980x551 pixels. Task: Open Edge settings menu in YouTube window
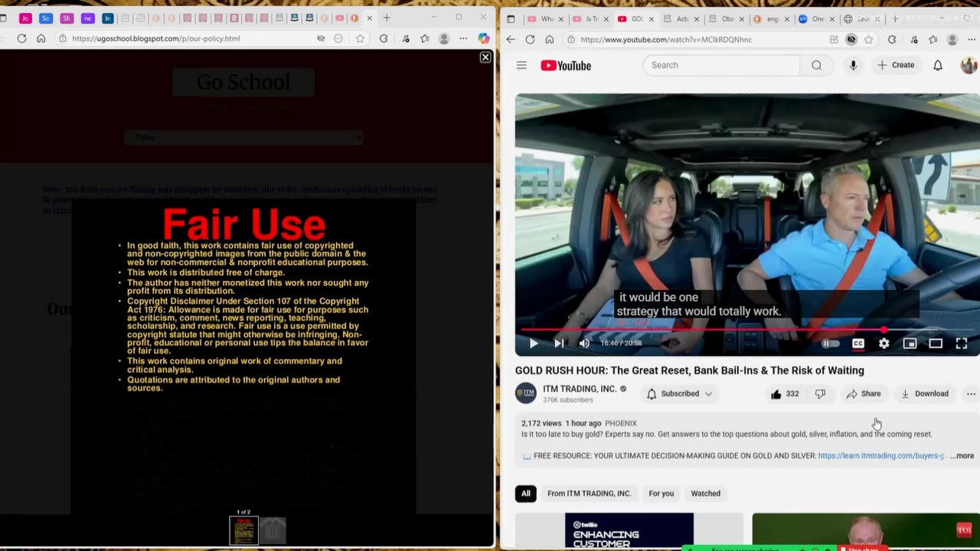[972, 39]
